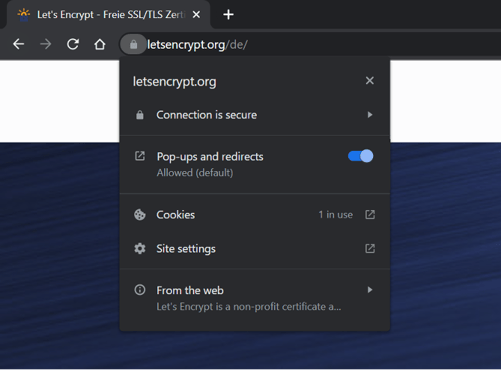Go back using browser back arrow
The height and width of the screenshot is (370, 501).
(x=18, y=44)
